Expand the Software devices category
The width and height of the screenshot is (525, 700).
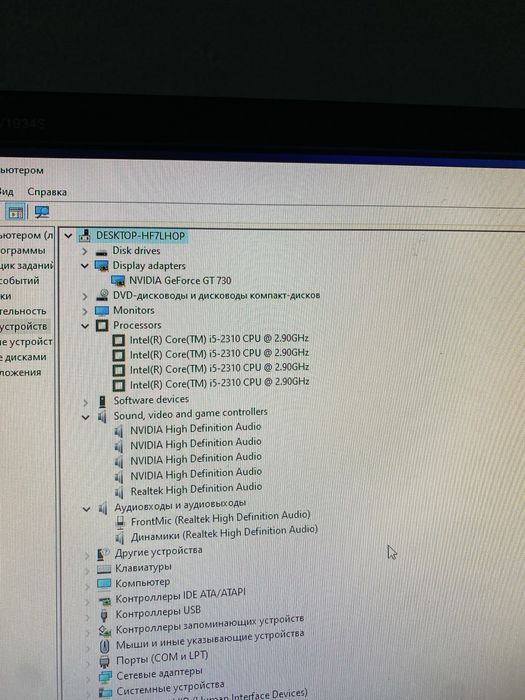(x=85, y=402)
